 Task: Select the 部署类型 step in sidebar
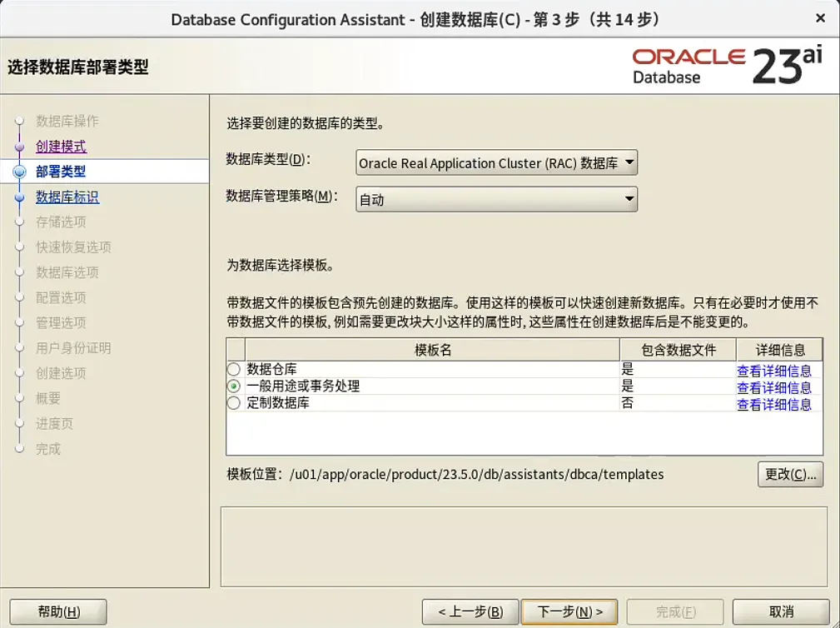(x=62, y=172)
